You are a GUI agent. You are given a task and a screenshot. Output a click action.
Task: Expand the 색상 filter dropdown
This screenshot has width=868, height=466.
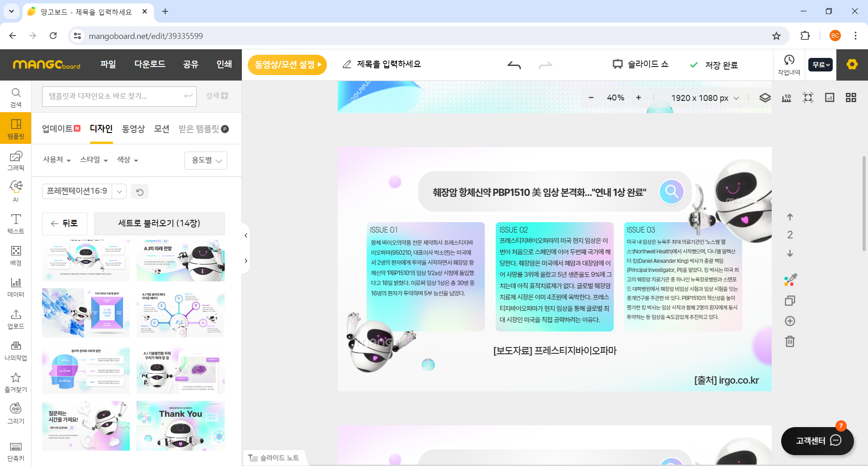pos(127,160)
